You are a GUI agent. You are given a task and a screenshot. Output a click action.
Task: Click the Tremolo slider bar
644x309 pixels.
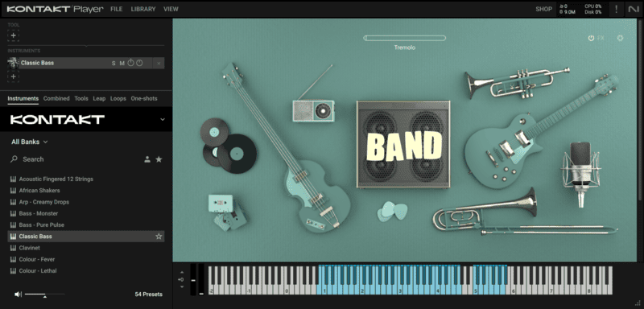[x=405, y=38]
